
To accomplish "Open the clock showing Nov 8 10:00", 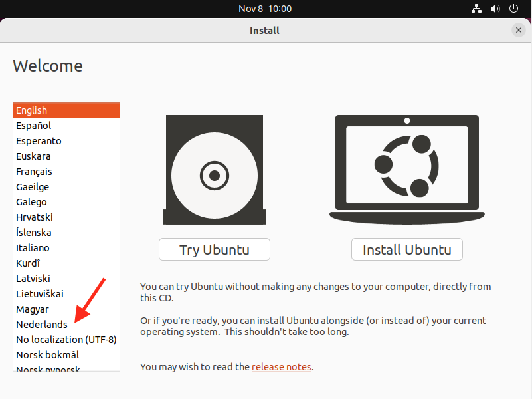I will pos(265,9).
